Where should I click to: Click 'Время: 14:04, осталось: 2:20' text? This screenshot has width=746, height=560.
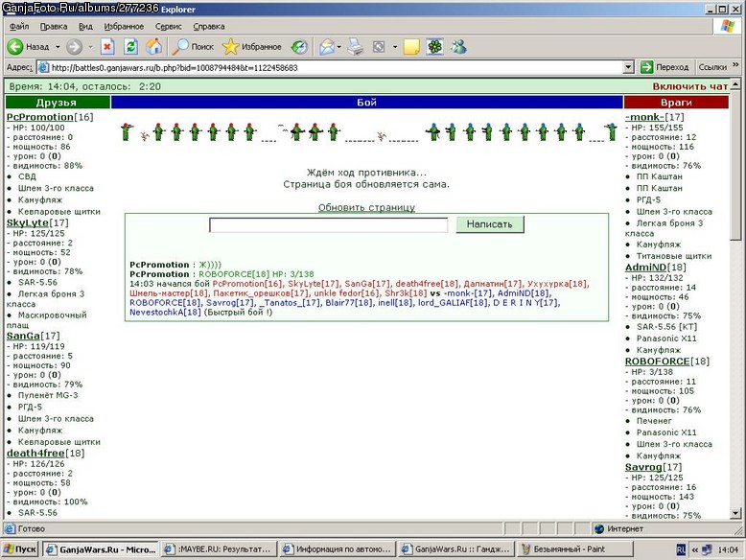tap(84, 86)
